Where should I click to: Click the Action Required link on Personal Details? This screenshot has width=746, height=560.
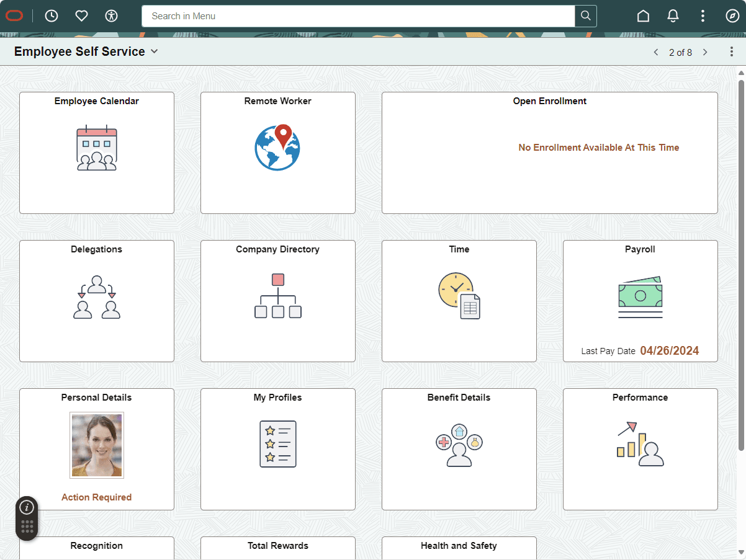point(96,497)
